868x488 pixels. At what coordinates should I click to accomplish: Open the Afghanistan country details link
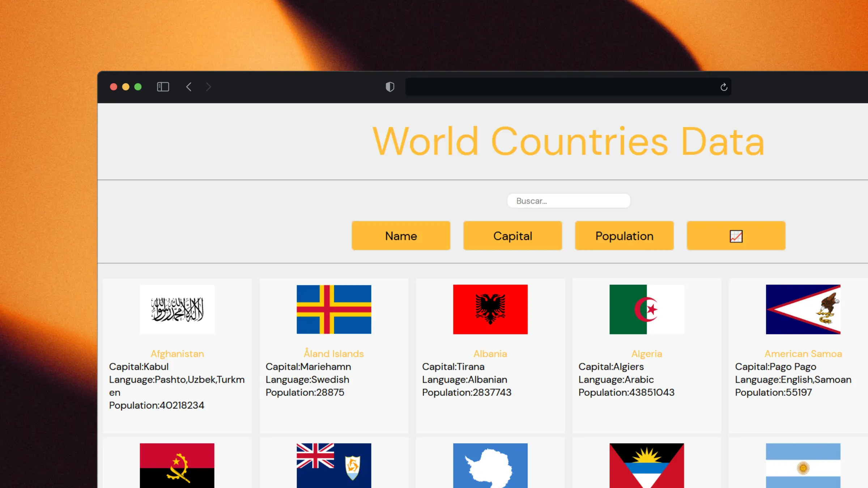(177, 354)
